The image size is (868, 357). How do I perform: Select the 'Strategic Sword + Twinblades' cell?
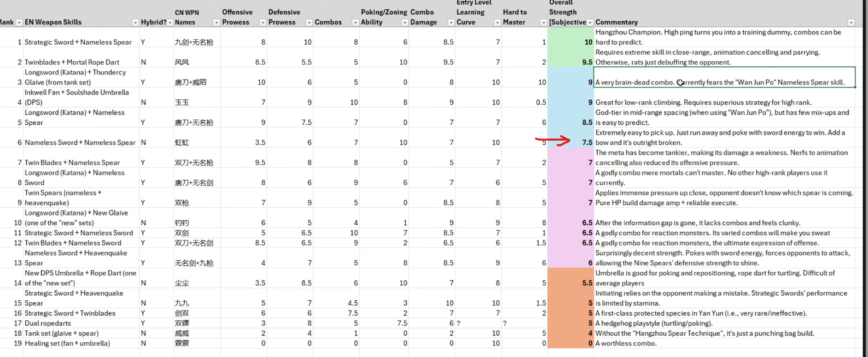pyautogui.click(x=81, y=313)
